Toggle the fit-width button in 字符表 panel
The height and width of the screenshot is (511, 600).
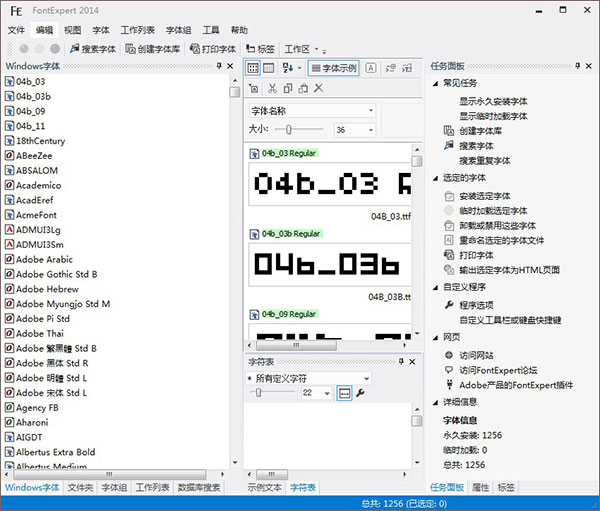344,393
